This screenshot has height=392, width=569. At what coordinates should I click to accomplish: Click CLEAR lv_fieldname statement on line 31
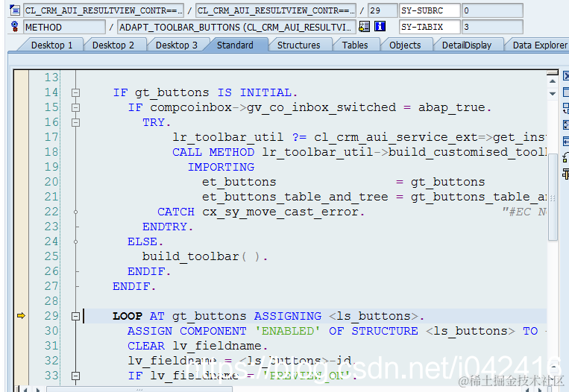click(198, 346)
